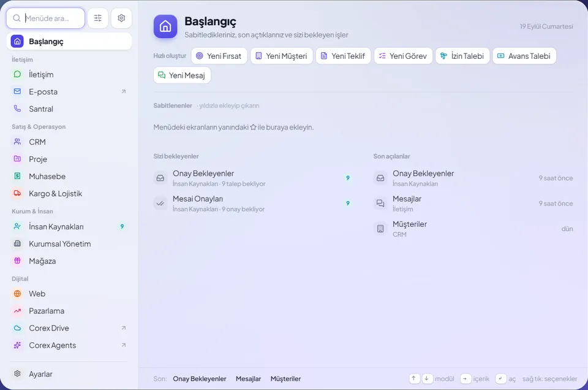The width and height of the screenshot is (588, 390).
Task: Start a Yeni Görev
Action: click(403, 56)
